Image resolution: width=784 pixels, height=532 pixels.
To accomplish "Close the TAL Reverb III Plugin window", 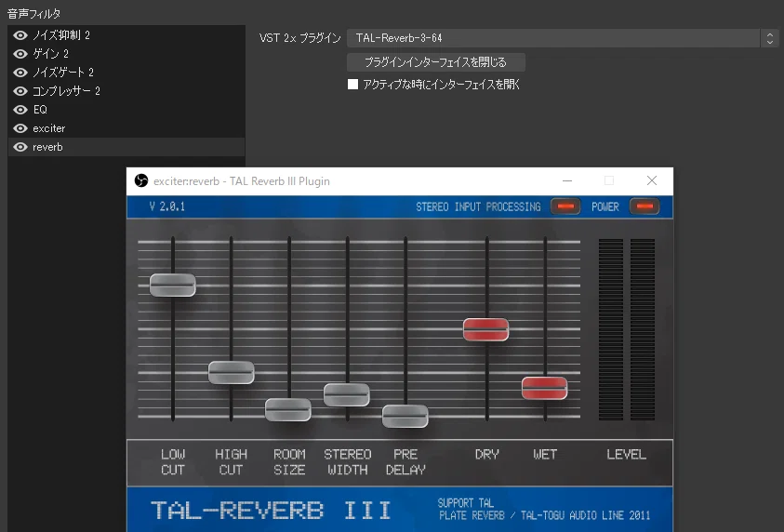I will tap(652, 180).
